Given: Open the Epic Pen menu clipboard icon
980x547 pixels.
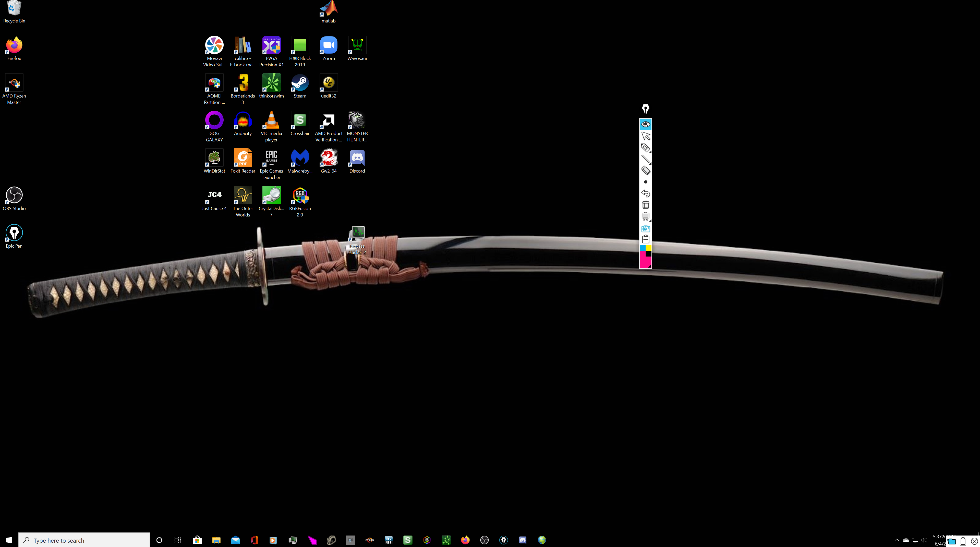Looking at the screenshot, I should click(645, 239).
